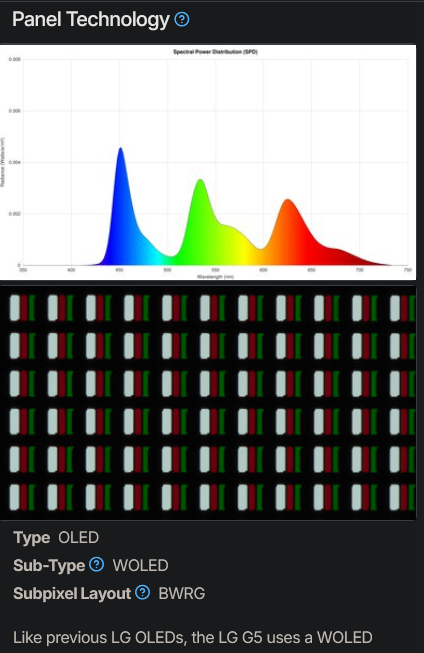Click the Sub-Type label
This screenshot has height=653, width=424.
click(x=49, y=566)
